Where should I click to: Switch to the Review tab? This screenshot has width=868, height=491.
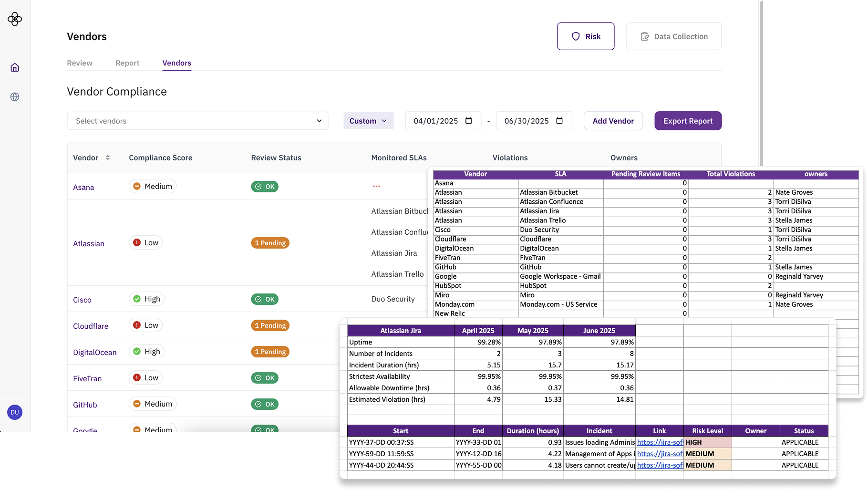(x=80, y=63)
